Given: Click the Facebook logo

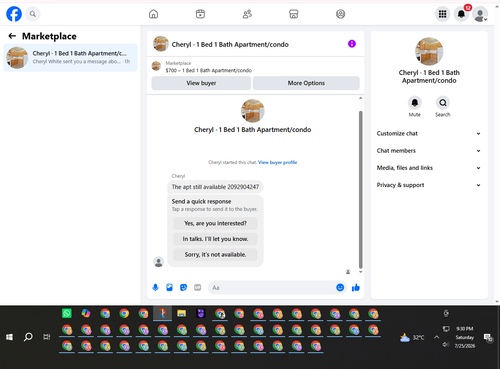Looking at the screenshot, I should coord(14,14).
